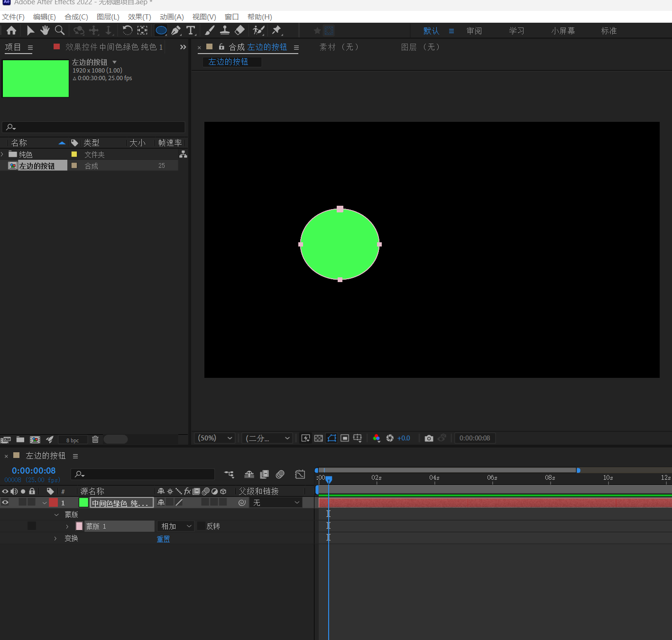Select the Type text tool
The height and width of the screenshot is (640, 672).
191,31
